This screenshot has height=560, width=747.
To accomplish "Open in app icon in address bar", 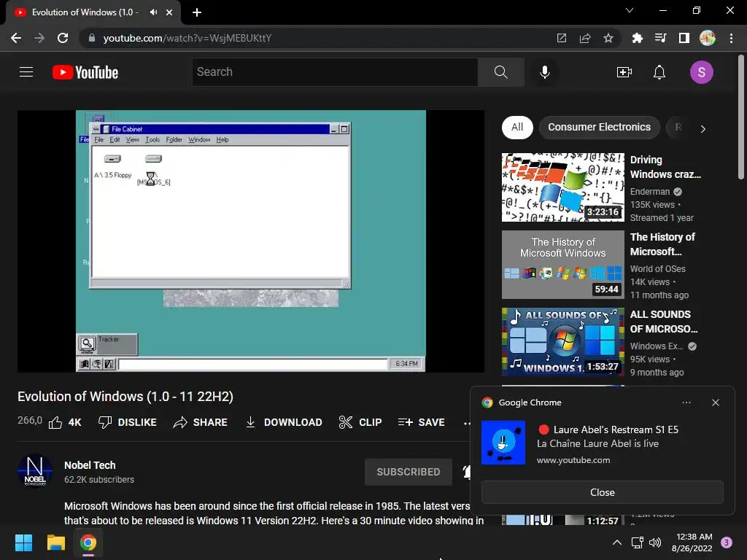I will pos(562,38).
